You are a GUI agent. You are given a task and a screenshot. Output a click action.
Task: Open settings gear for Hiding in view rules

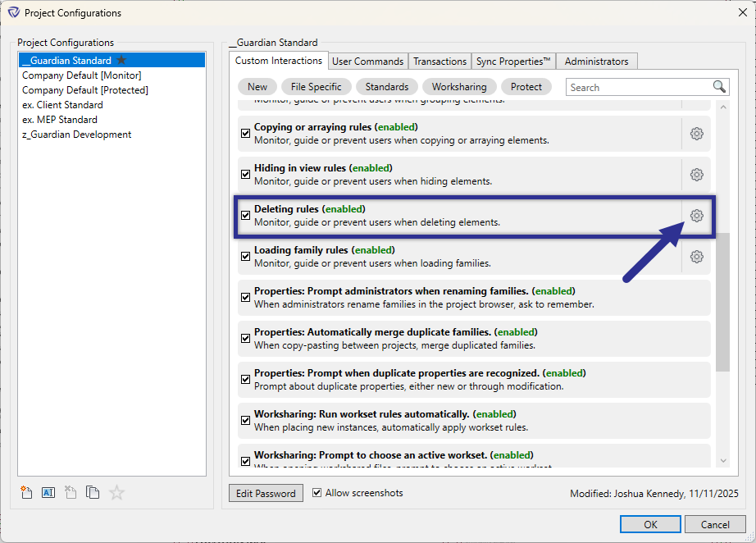pyautogui.click(x=696, y=174)
